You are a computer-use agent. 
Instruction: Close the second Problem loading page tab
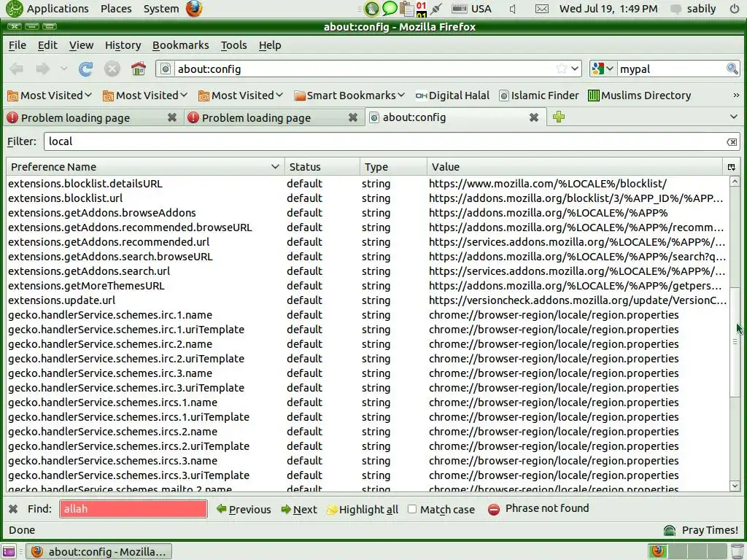pyautogui.click(x=352, y=117)
